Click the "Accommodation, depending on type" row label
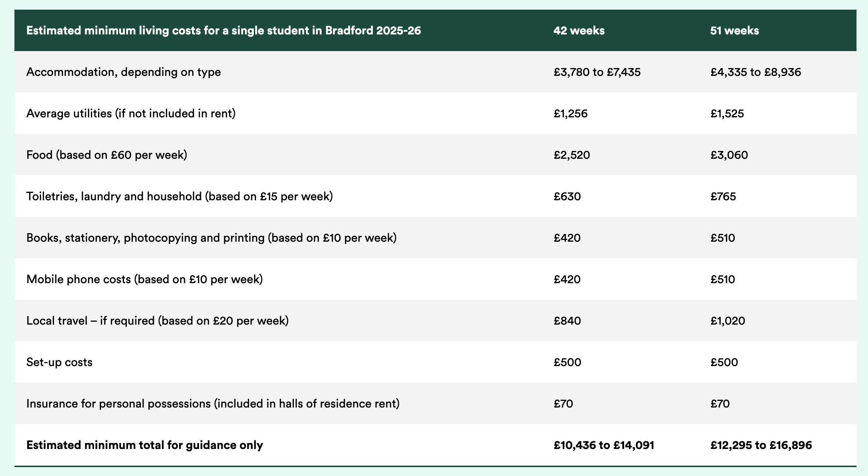This screenshot has height=476, width=868. point(124,72)
